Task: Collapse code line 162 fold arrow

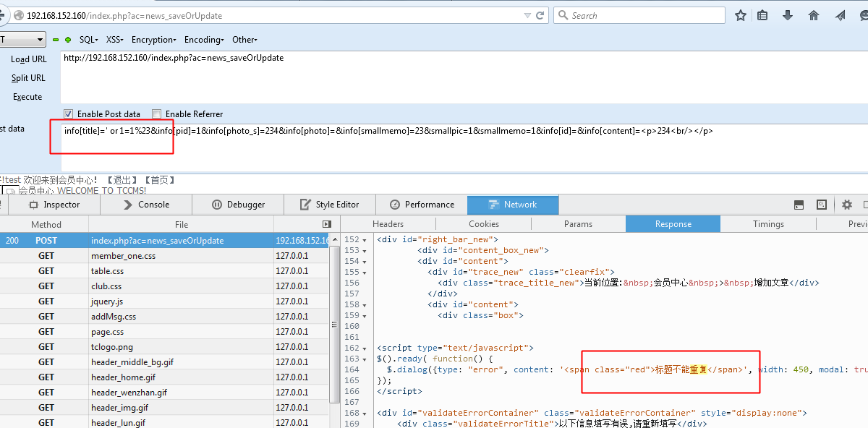Action: (x=365, y=348)
